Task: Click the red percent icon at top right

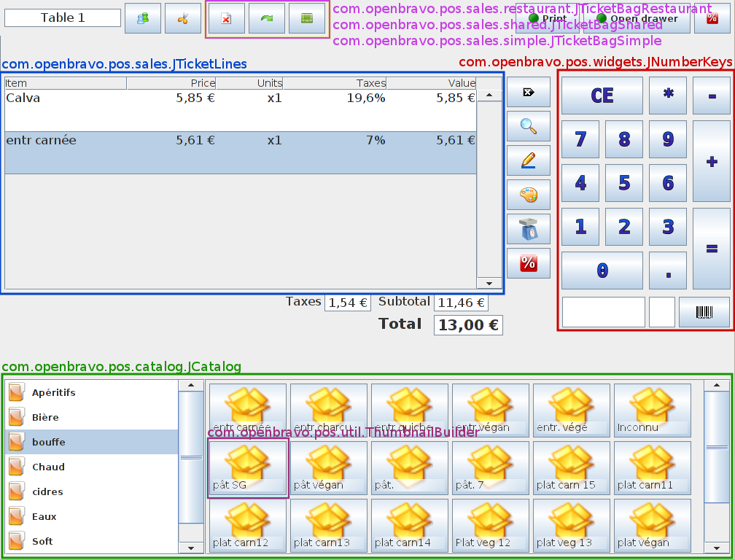Action: coord(712,18)
